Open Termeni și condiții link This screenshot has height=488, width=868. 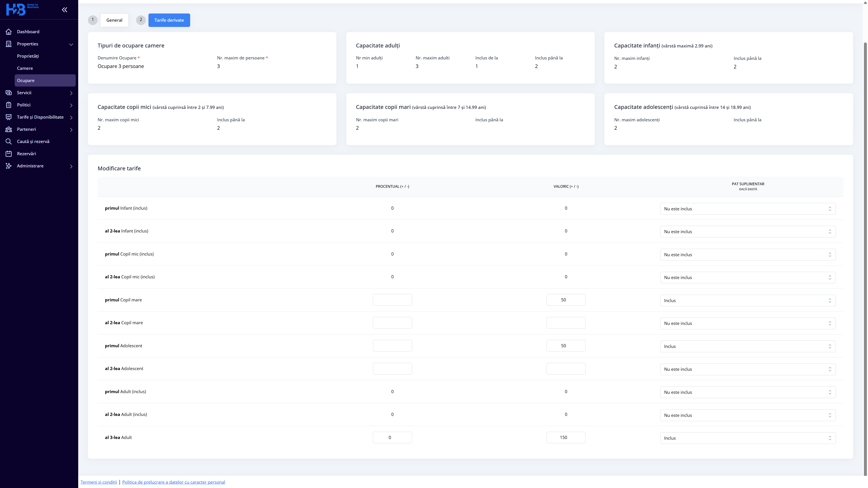pyautogui.click(x=99, y=482)
